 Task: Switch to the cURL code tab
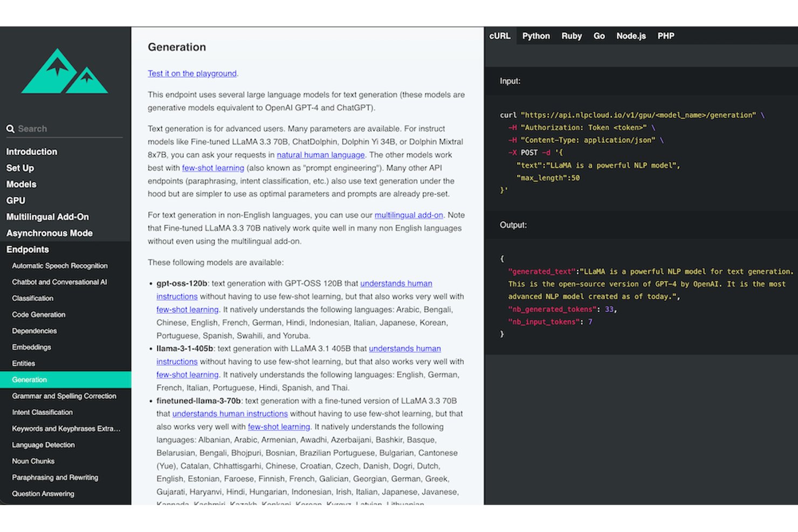500,36
